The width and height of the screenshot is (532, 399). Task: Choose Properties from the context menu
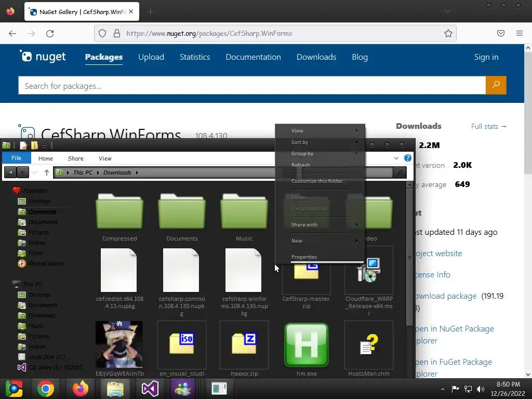pyautogui.click(x=320, y=257)
